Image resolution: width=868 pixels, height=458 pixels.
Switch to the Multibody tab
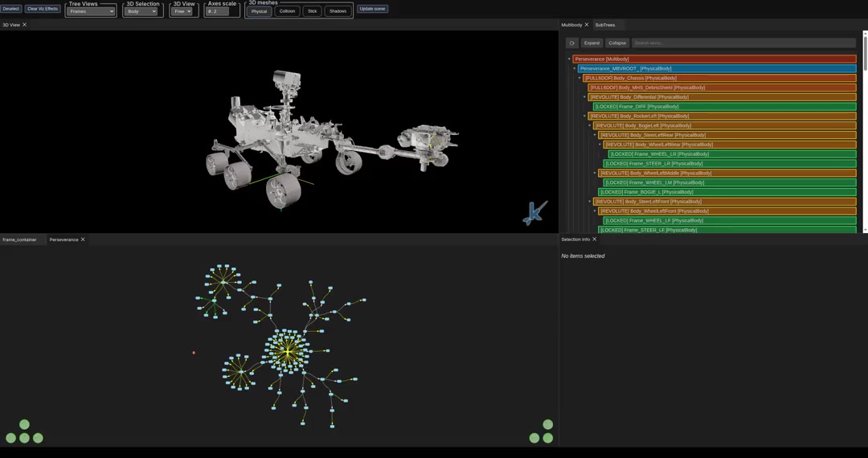tap(572, 25)
